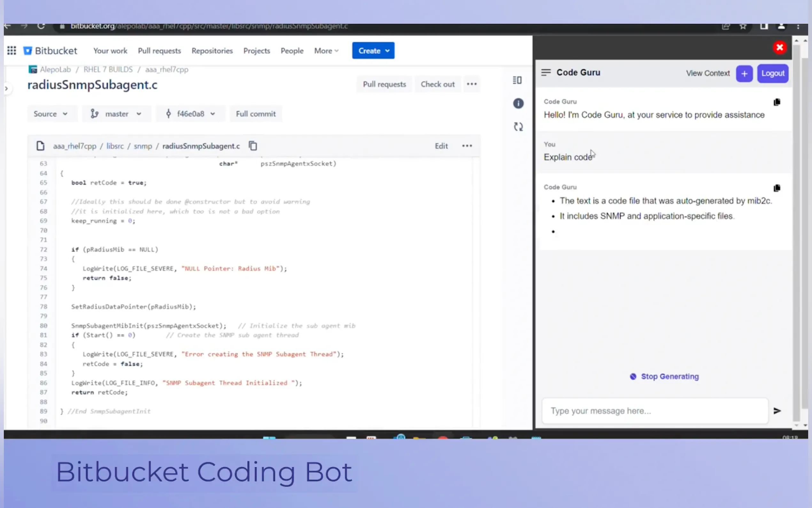The image size is (812, 508).
Task: Open the People menu
Action: [x=292, y=51]
